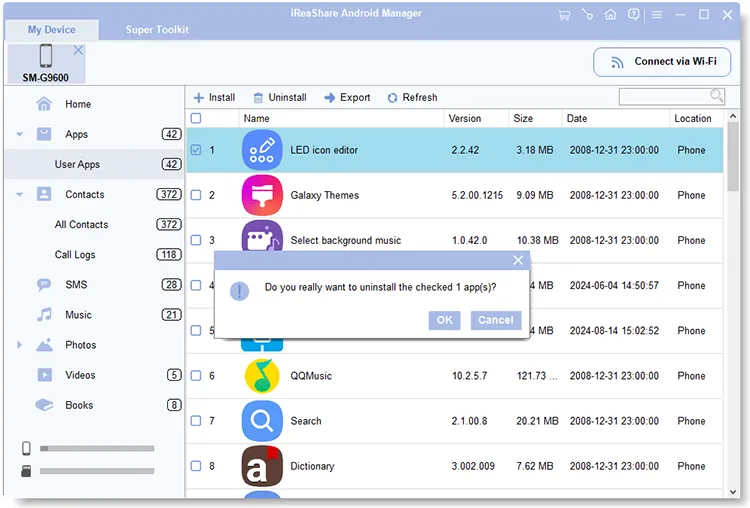Viewport: 750px width, 508px height.
Task: Click the Contacts sidebar icon
Action: click(x=44, y=194)
